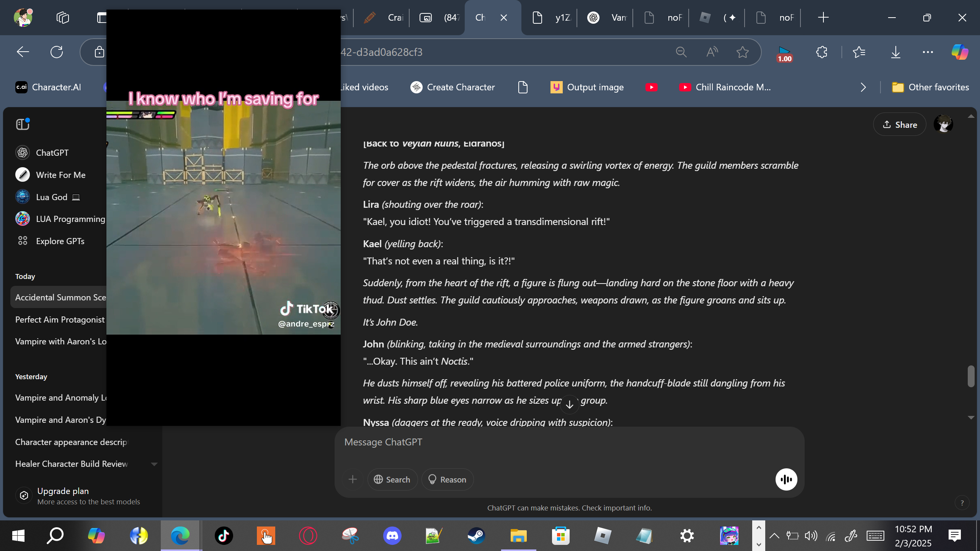Open the ChatGPT help question mark
Screen dimensions: 980x551
click(x=962, y=503)
